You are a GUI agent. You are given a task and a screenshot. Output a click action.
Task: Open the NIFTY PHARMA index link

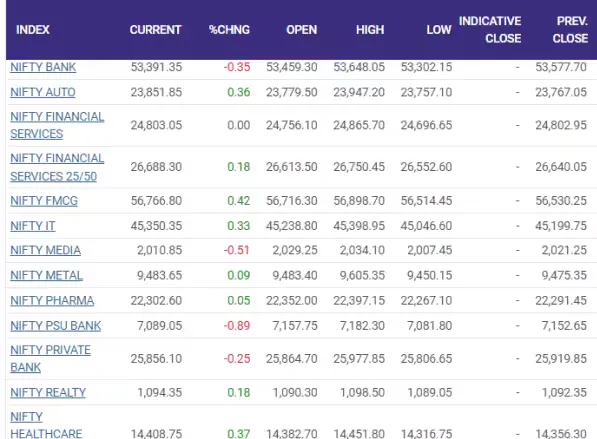click(x=52, y=300)
